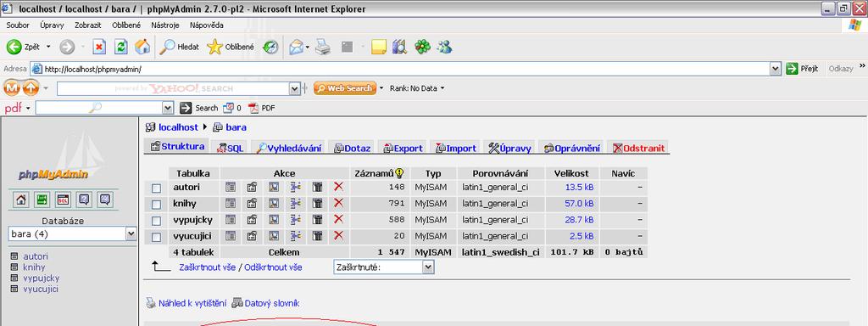Open the pdf toolbar search box dropdown

click(168, 108)
